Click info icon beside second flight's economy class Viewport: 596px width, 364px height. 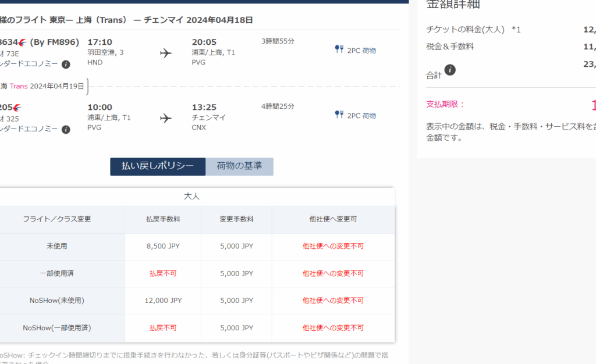coord(66,129)
